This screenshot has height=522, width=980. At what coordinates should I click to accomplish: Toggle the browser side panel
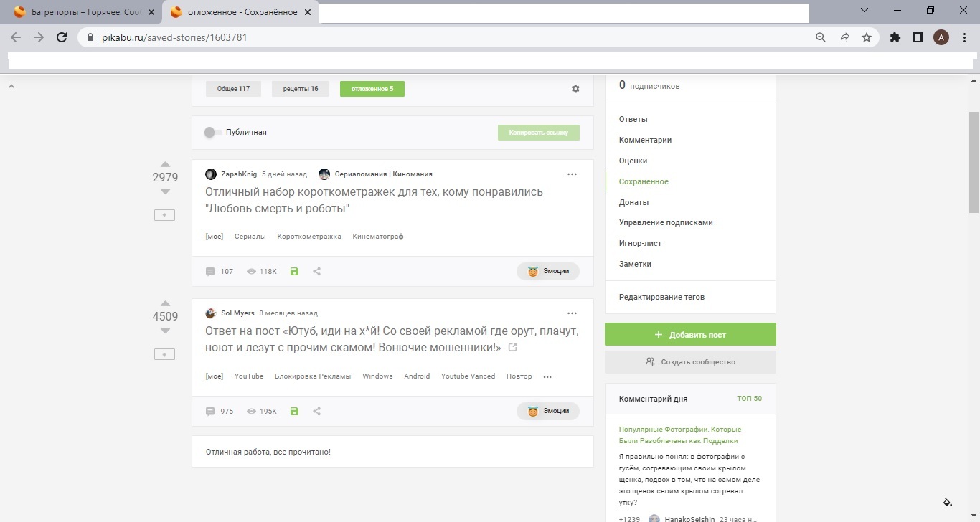tap(918, 37)
